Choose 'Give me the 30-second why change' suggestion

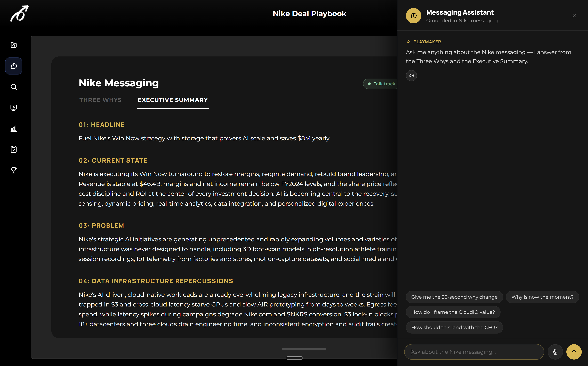pos(454,297)
